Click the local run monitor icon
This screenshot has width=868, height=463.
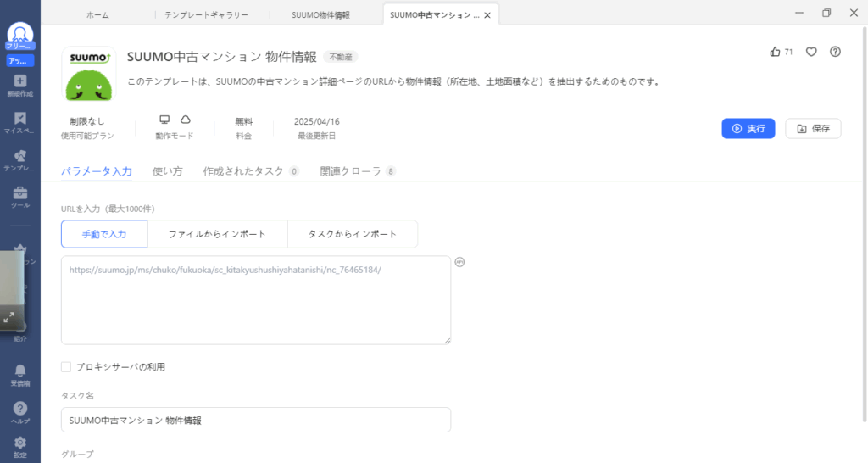(x=164, y=120)
